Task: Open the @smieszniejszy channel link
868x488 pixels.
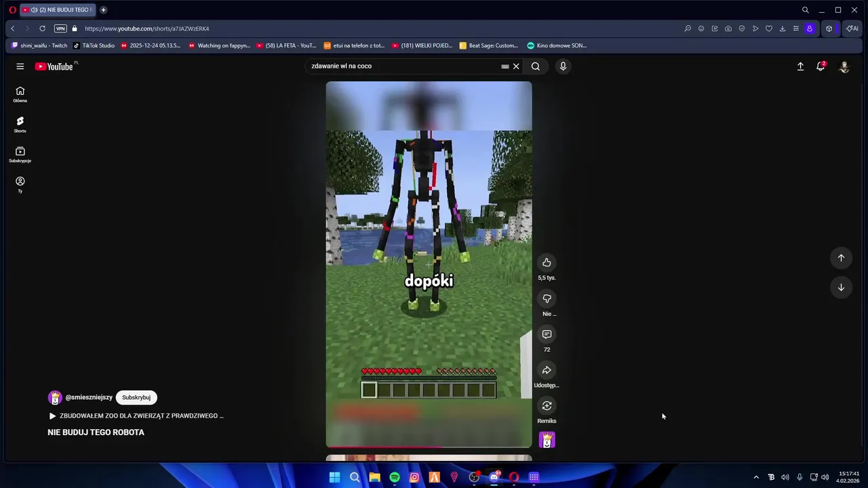Action: [x=89, y=398]
